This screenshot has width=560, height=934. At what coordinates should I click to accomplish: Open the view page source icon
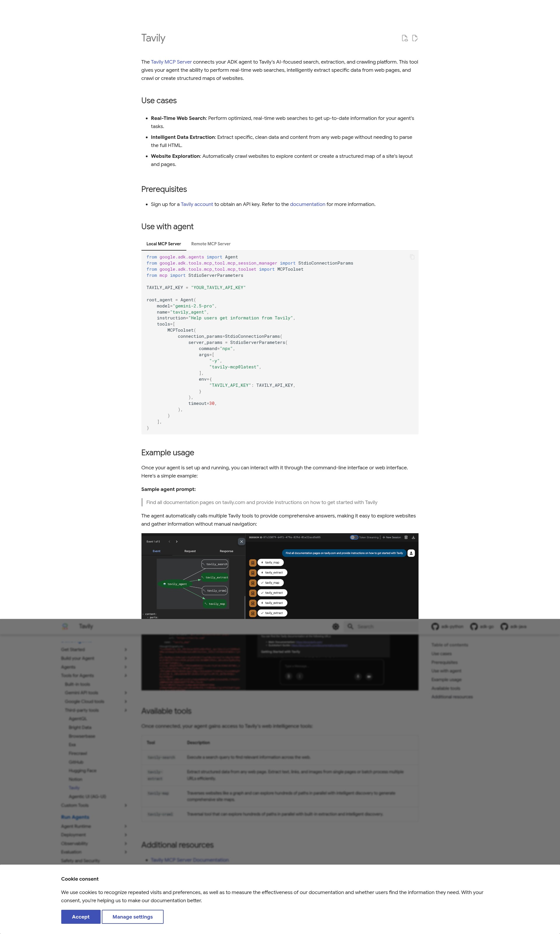click(405, 38)
